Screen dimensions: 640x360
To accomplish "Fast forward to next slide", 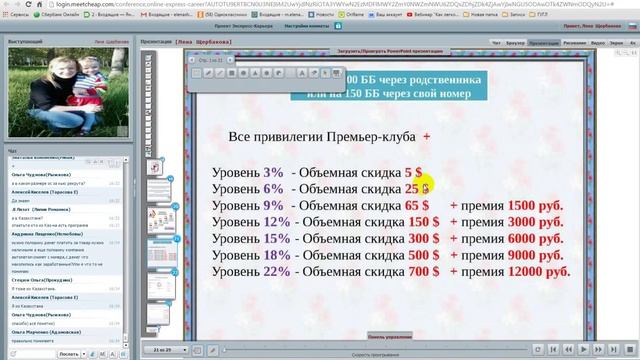I will tap(598, 349).
